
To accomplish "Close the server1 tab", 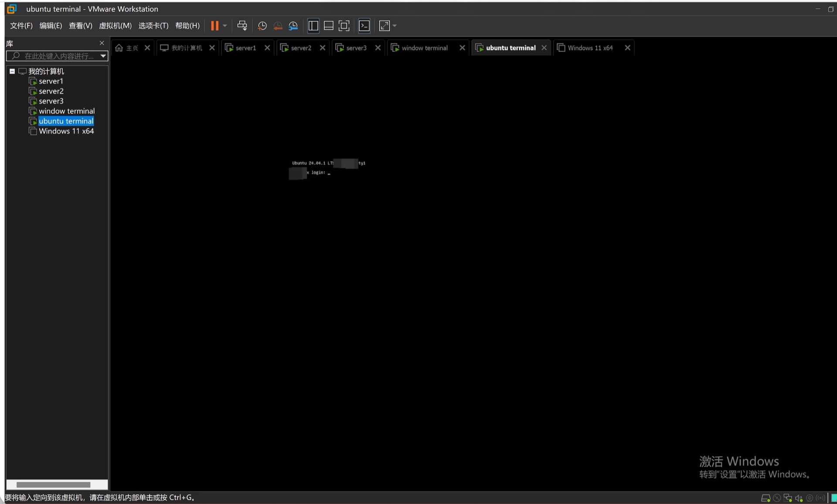I will 267,48.
